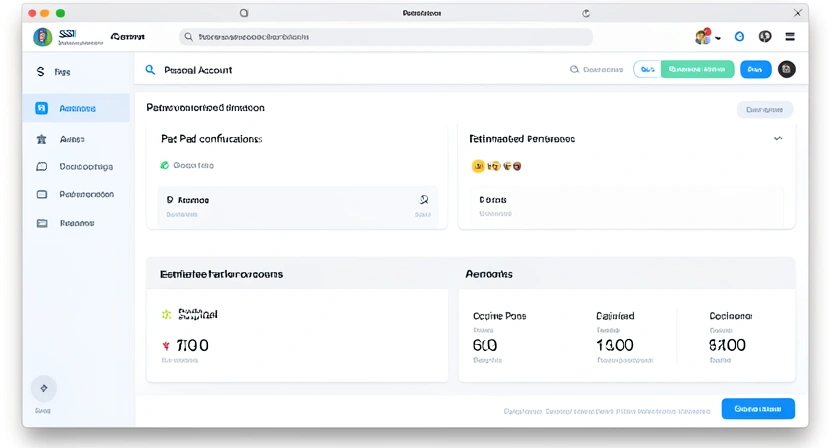Screen dimensions: 832x448
Task: Click the black circular icon button in the sub-header
Action: click(x=787, y=70)
